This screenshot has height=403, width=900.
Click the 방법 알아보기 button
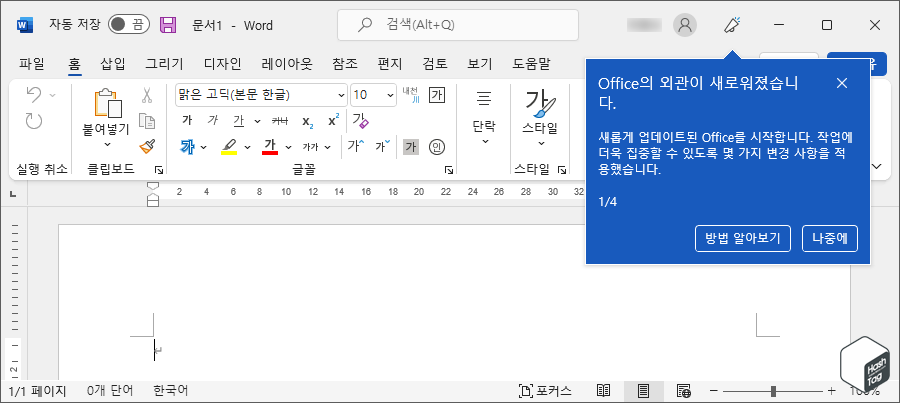pos(743,239)
